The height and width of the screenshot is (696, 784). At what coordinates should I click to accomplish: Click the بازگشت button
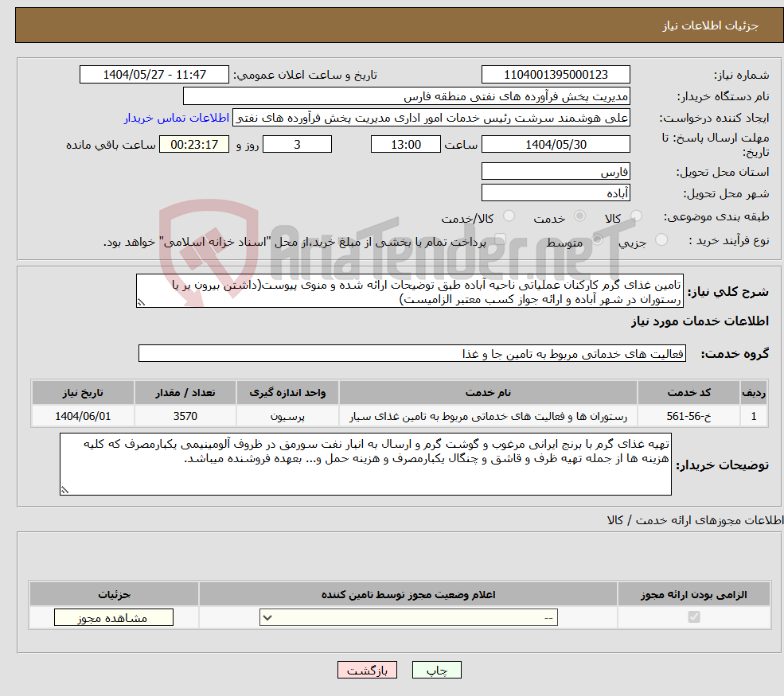click(x=367, y=670)
